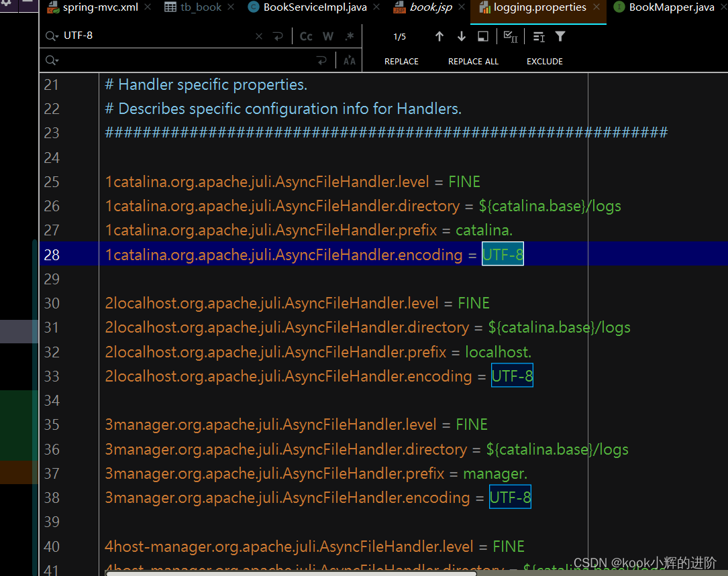Click '# Describes specific configuration info' comment line
This screenshot has height=576, width=728.
(282, 109)
